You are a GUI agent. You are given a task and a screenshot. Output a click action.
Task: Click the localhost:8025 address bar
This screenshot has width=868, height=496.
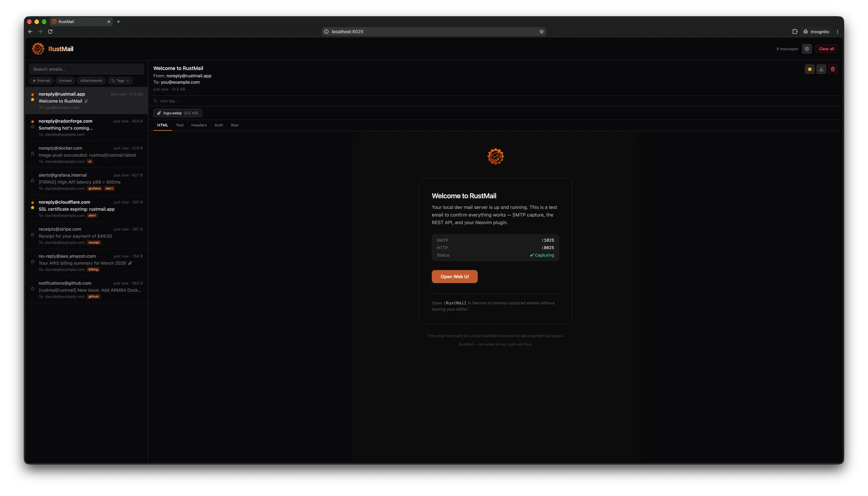[434, 32]
